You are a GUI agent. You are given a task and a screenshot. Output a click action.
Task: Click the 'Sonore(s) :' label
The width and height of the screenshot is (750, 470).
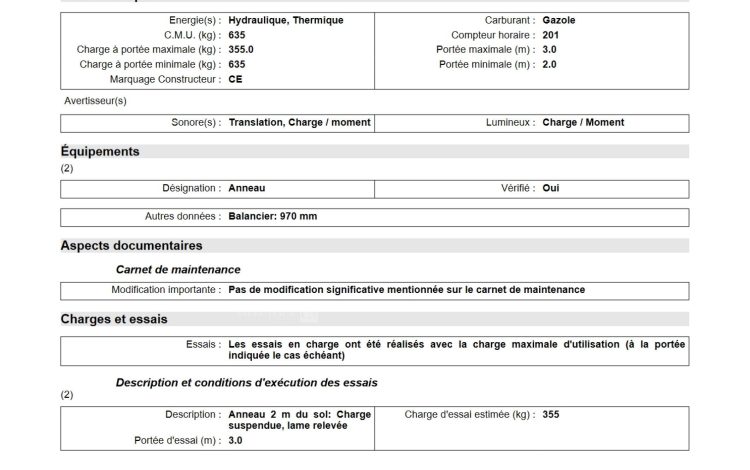(x=196, y=123)
